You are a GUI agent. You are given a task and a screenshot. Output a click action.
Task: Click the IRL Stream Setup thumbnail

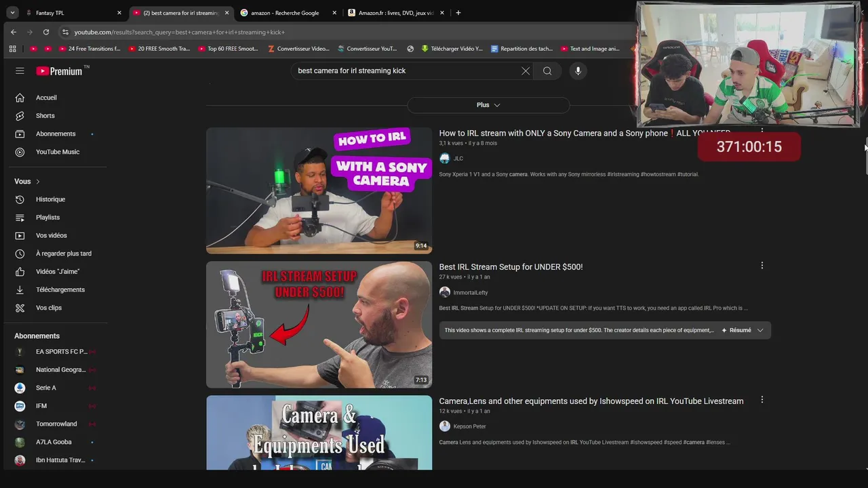click(319, 325)
